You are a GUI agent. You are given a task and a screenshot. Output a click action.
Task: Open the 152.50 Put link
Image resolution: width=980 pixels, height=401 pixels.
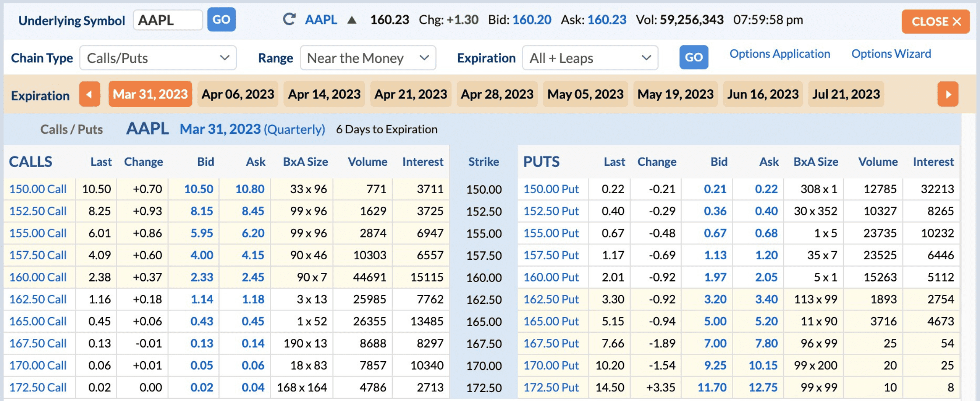click(551, 211)
